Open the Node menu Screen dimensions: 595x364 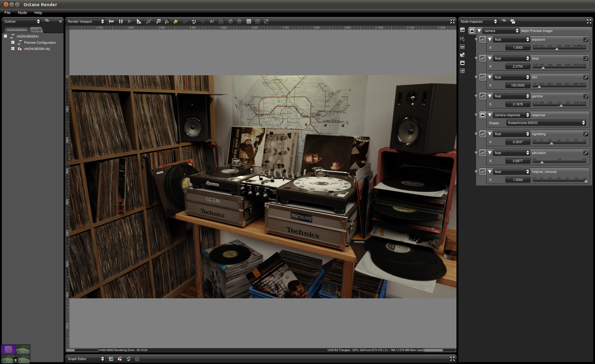click(22, 13)
